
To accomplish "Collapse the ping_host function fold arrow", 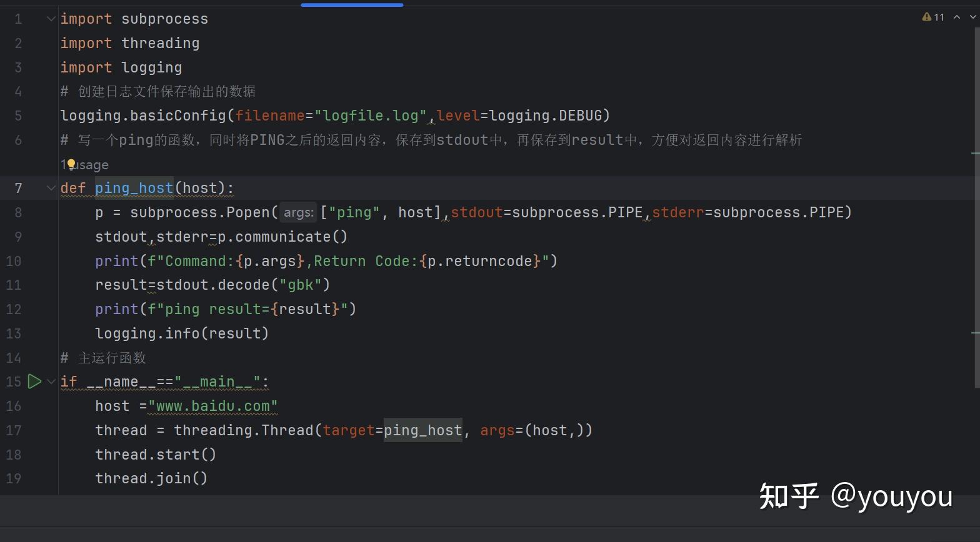I will (51, 188).
